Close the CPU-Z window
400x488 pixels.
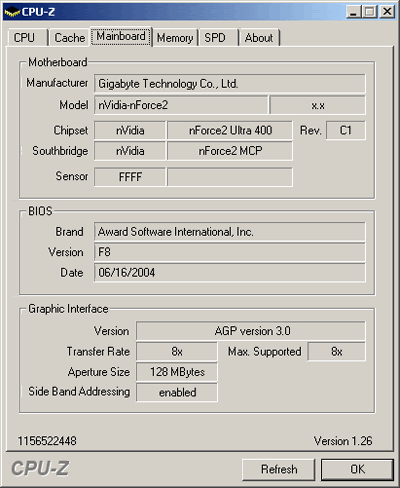[x=387, y=12]
